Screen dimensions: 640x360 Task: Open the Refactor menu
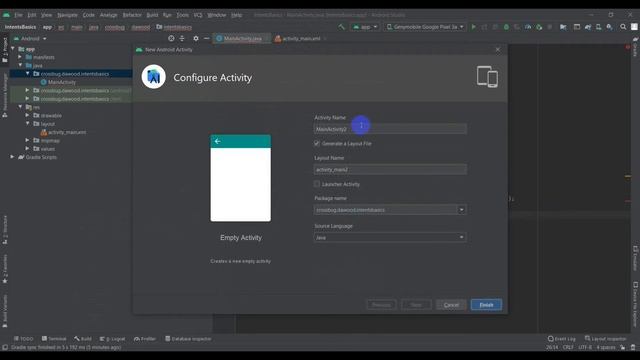tap(132, 15)
